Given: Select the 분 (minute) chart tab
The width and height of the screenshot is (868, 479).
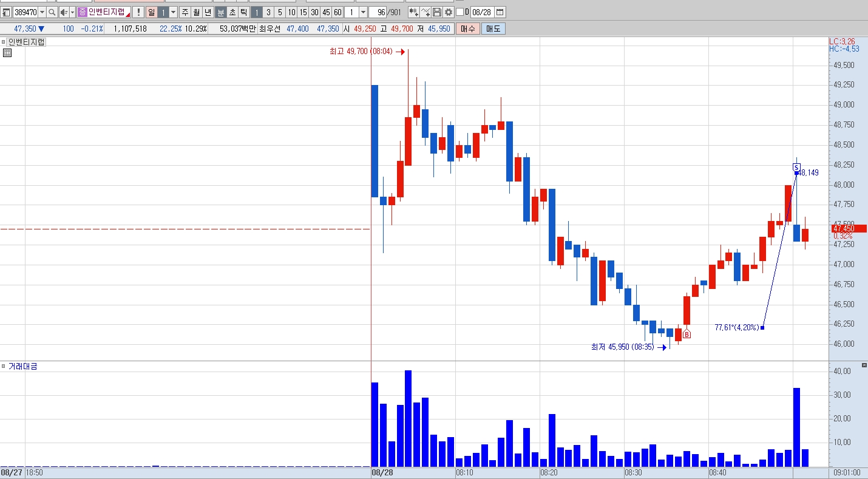Looking at the screenshot, I should tap(221, 12).
